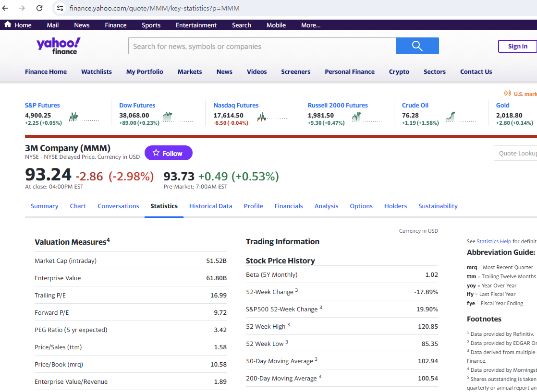
Task: Open the Russell 2000 Futures link
Action: (338, 106)
